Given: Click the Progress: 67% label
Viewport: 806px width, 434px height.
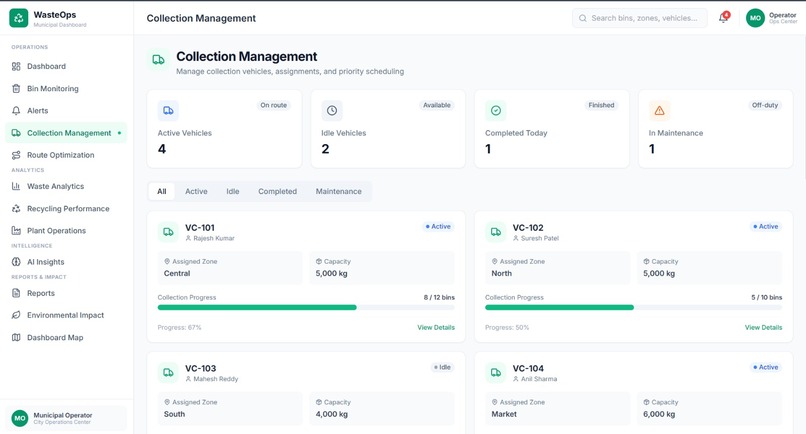Looking at the screenshot, I should click(x=179, y=327).
